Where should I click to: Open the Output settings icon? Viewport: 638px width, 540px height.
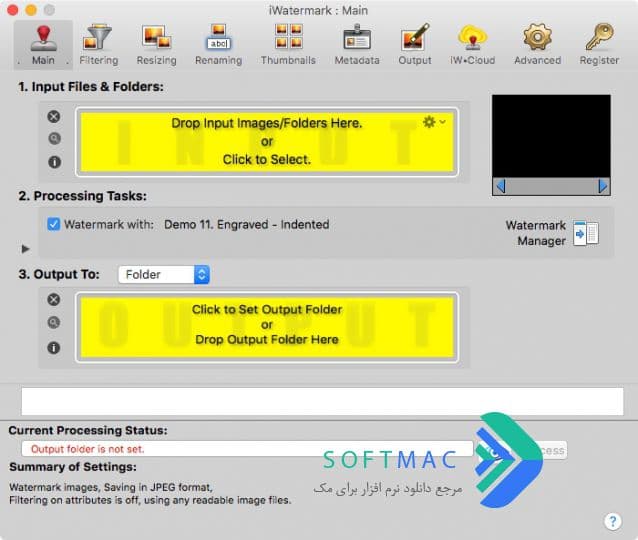click(415, 37)
